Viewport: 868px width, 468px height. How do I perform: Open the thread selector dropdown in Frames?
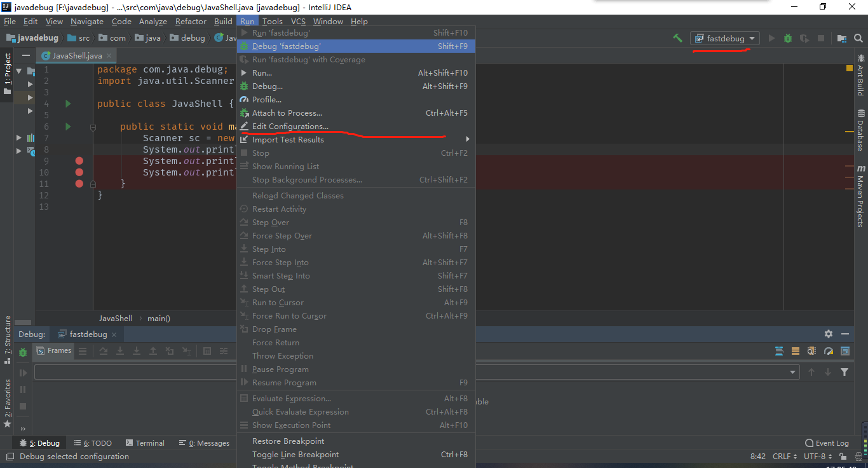[x=793, y=372]
